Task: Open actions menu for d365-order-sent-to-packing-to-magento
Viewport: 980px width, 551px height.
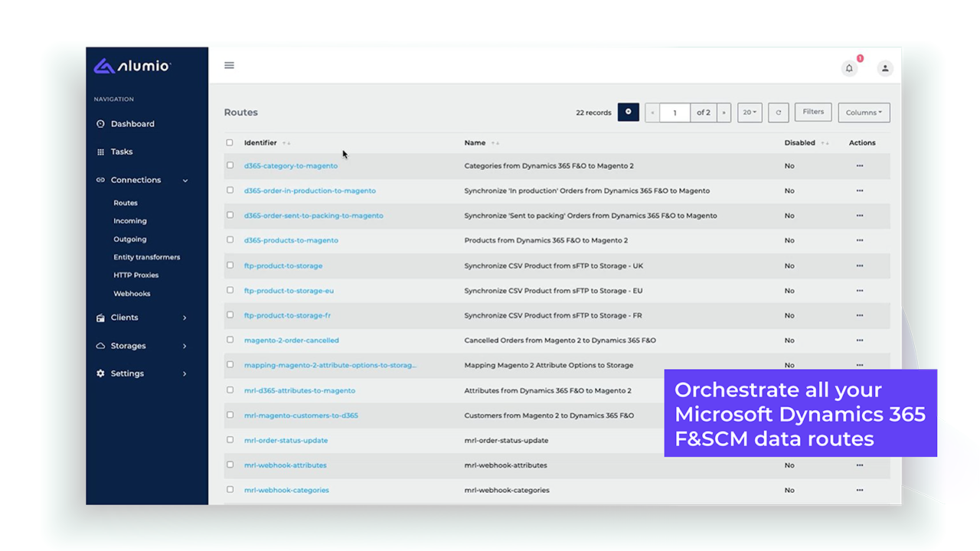Action: pyautogui.click(x=860, y=216)
